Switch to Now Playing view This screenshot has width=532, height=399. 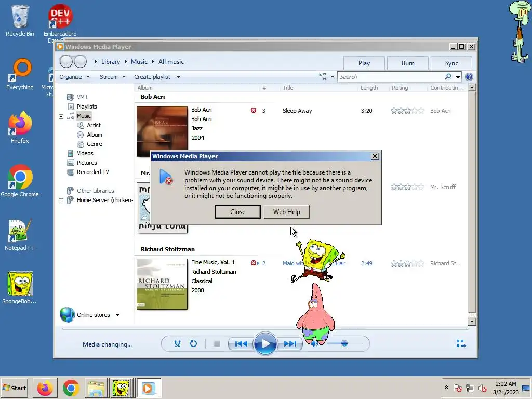pos(461,344)
